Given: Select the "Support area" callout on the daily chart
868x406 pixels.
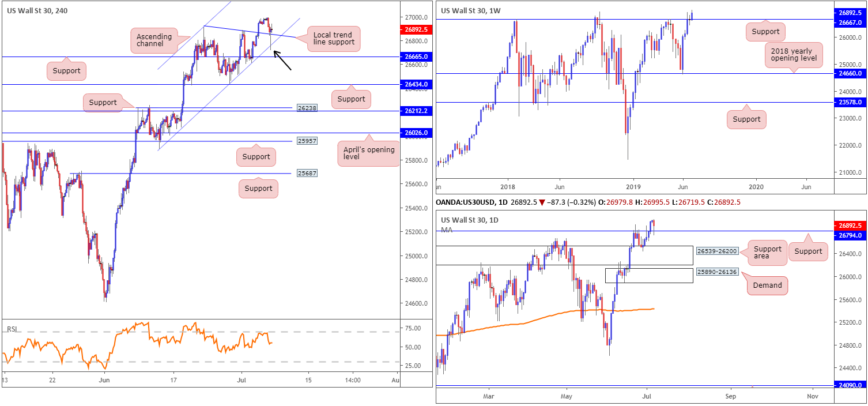Looking at the screenshot, I should click(x=767, y=253).
